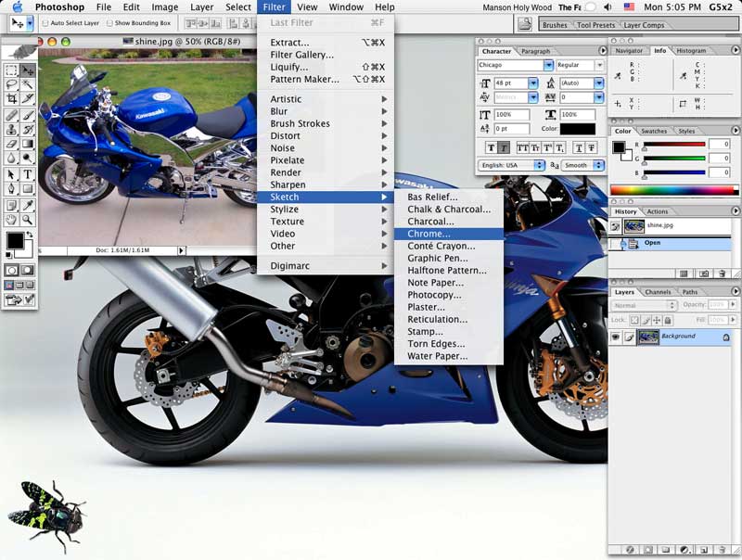Open Character panel flyout menu arrow
Screen dimensions: 742x560
click(602, 51)
